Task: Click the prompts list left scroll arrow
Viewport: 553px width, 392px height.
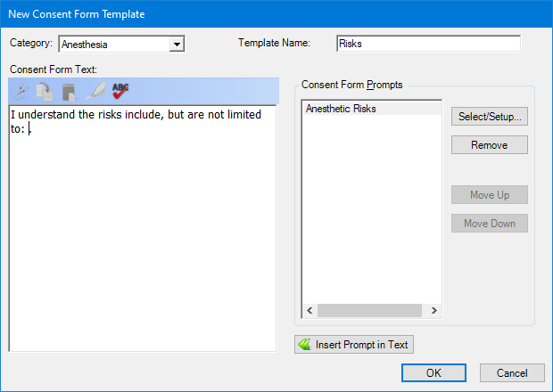Action: (310, 310)
